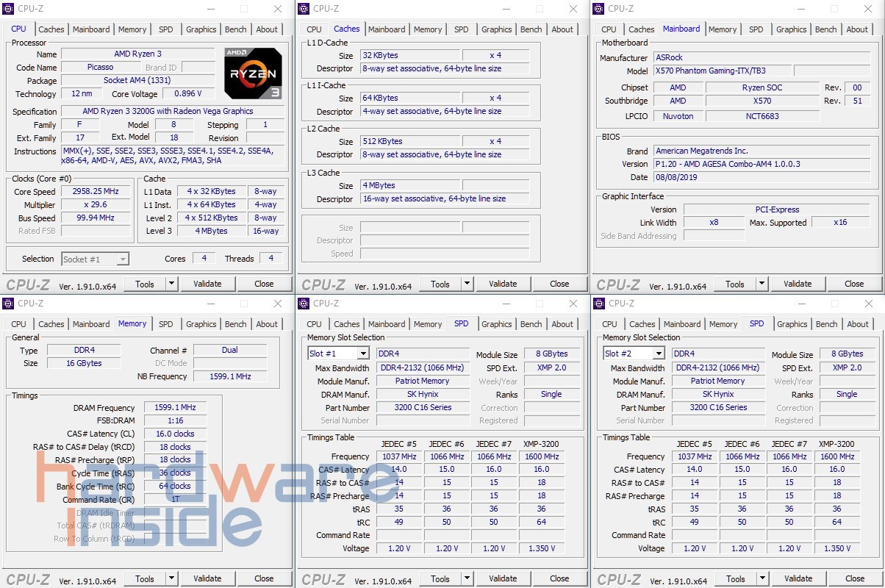This screenshot has height=588, width=885.
Task: Open Bench tab in Mainboard window
Action: 826,29
